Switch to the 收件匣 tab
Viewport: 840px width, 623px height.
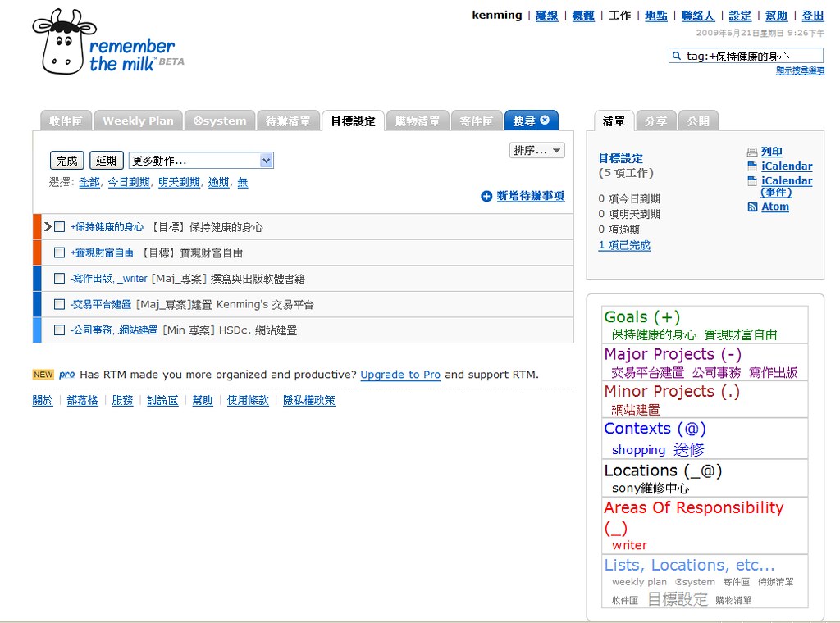pos(66,121)
